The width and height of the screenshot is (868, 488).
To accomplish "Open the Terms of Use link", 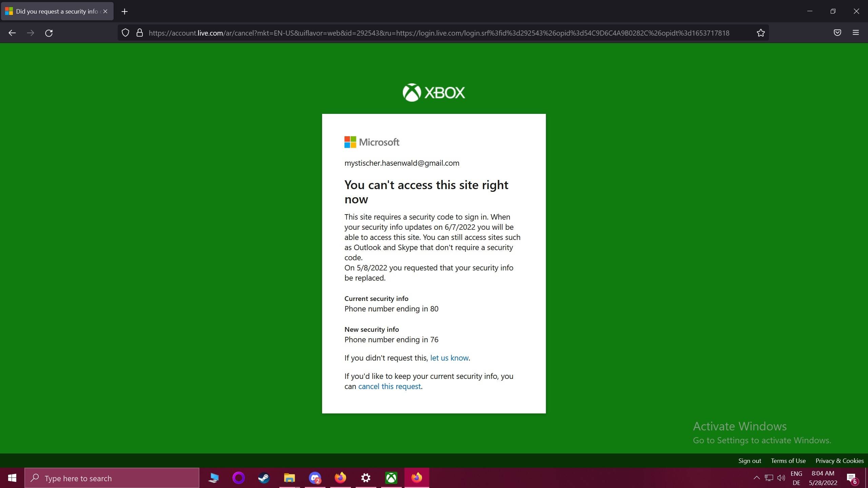I will click(x=788, y=461).
